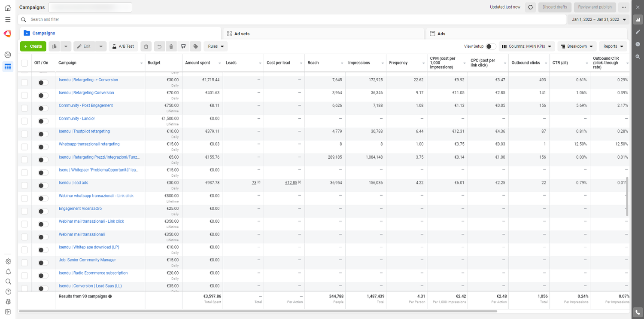Screen dimensions: 644x319
Task: Toggle on Isendu | lead ads campaign
Action: click(43, 186)
